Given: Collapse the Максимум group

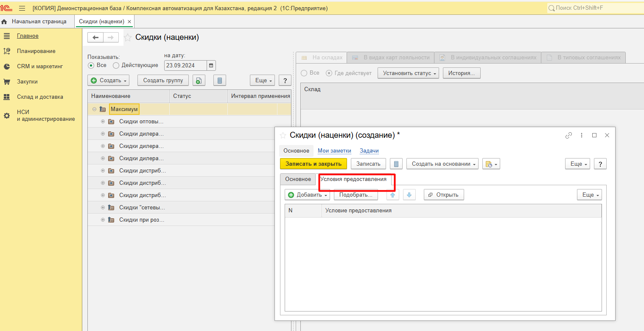Looking at the screenshot, I should (x=94, y=109).
